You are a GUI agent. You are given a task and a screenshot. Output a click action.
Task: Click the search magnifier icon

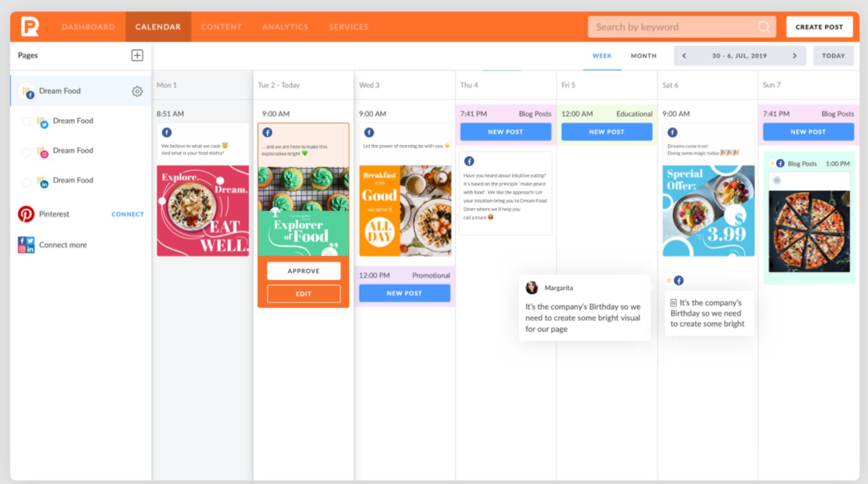coord(764,27)
